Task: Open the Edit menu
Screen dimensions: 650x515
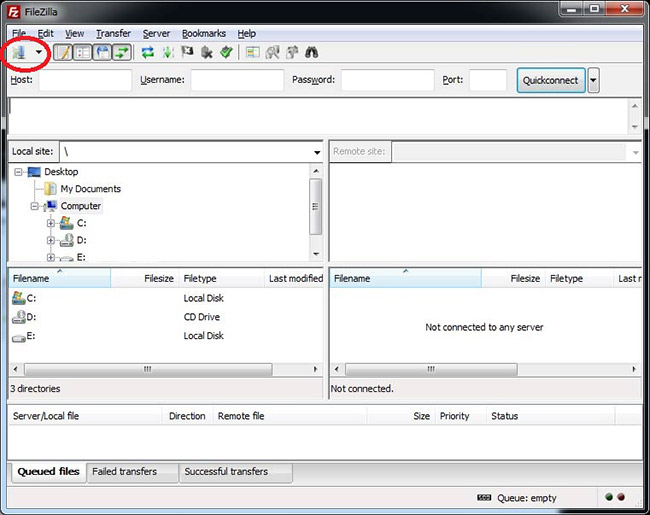Action: 46,34
